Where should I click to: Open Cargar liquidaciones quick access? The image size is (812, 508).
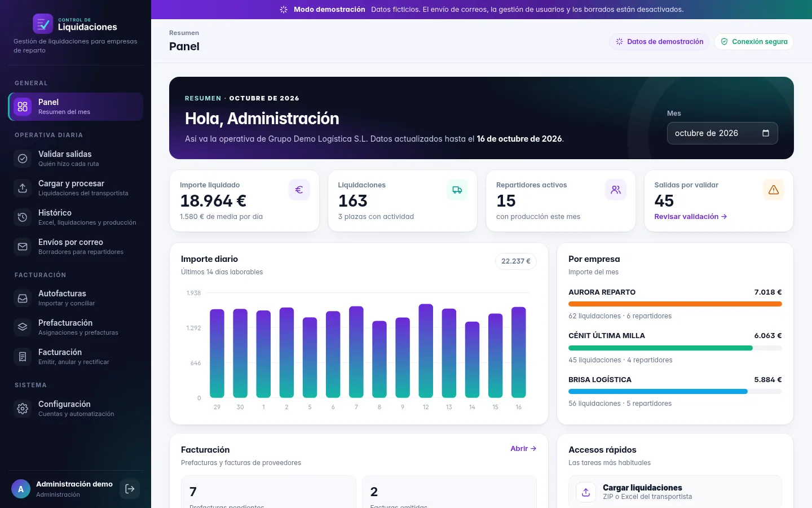675,492
